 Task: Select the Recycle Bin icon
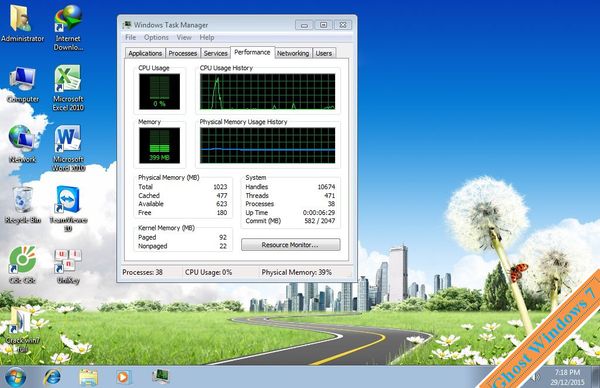tap(23, 205)
